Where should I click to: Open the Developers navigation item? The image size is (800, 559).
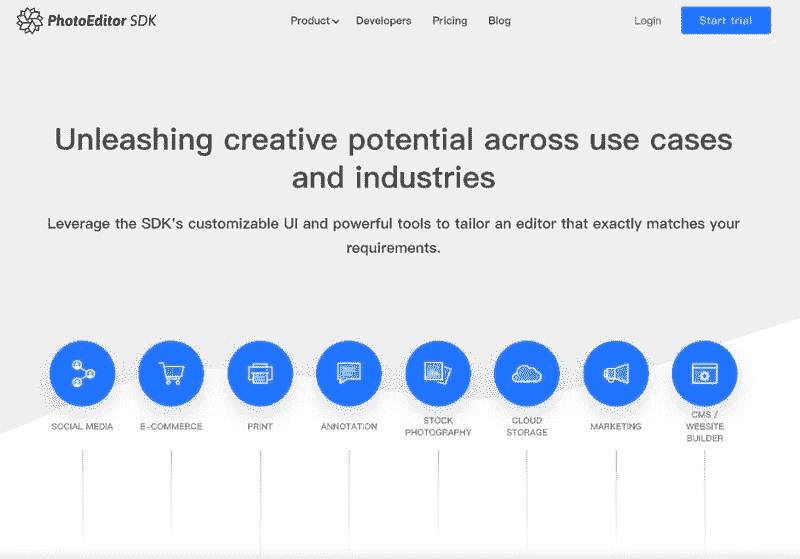click(x=383, y=21)
